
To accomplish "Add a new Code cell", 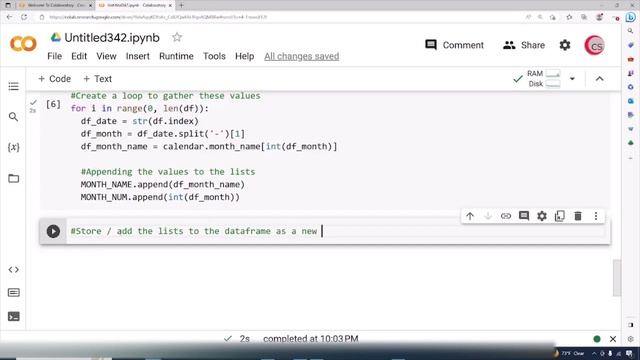I will (x=54, y=79).
